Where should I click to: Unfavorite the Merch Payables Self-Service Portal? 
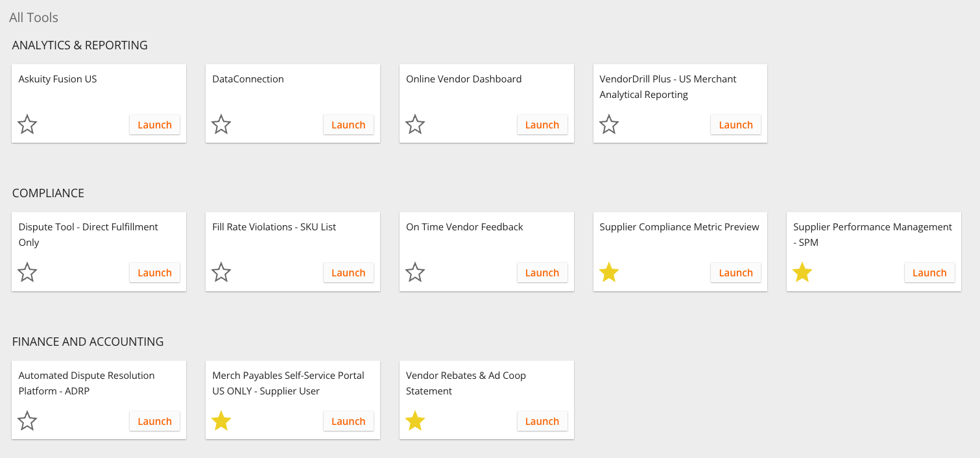click(x=221, y=420)
